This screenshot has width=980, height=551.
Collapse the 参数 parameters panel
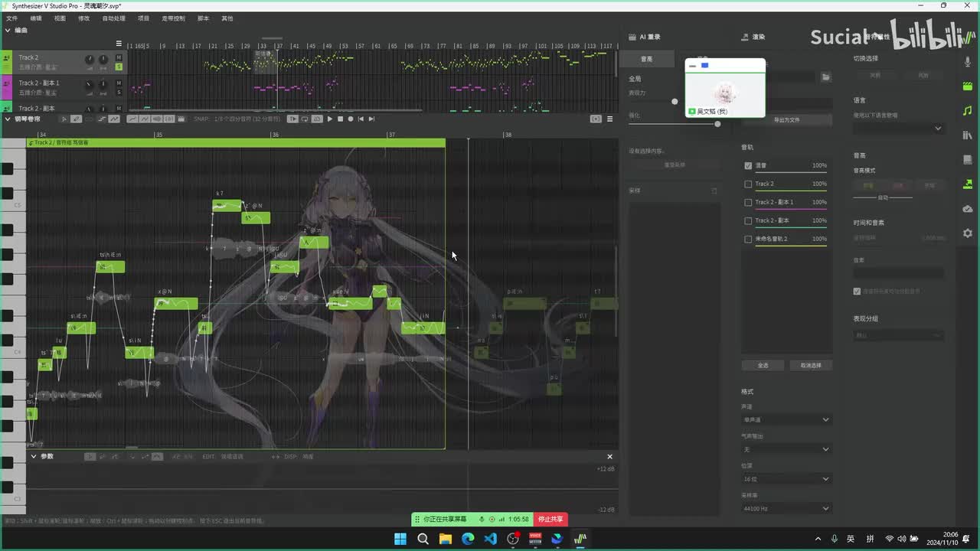33,456
